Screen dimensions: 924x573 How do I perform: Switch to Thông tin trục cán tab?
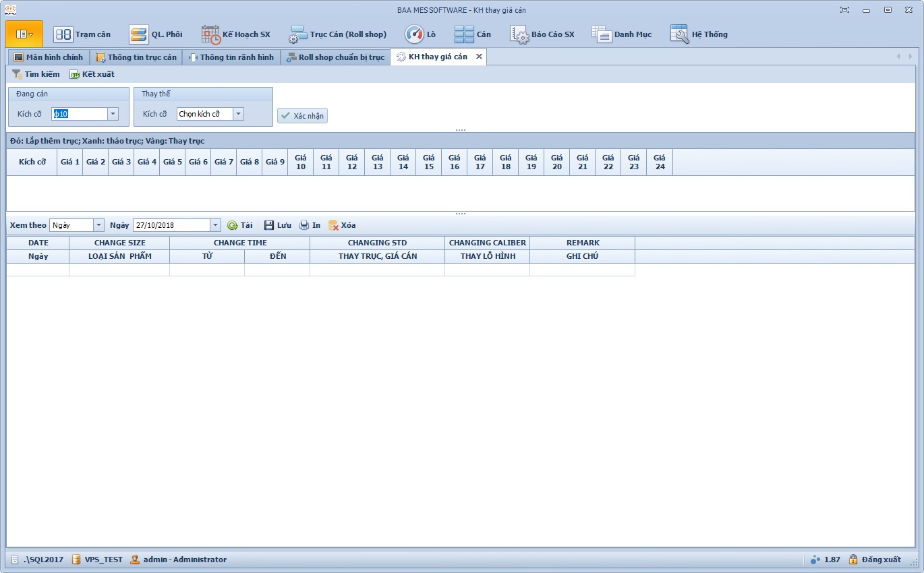[x=136, y=57]
